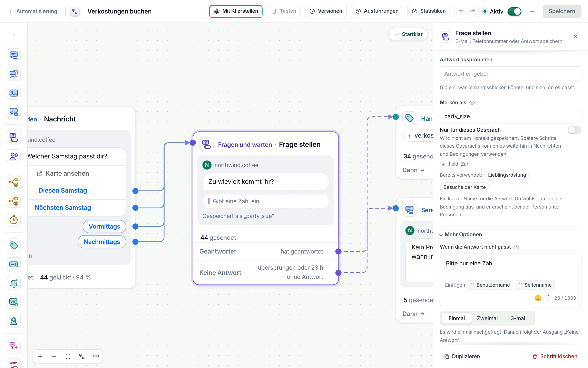Expand the left sidebar chevron
The width and height of the screenshot is (588, 368).
tap(14, 35)
